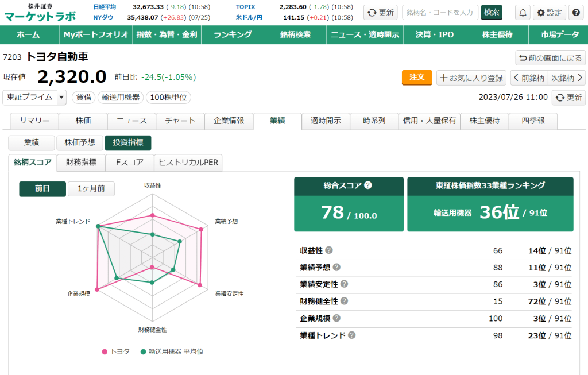
Task: Click help icon next to 総合スコア
Action: pyautogui.click(x=368, y=185)
